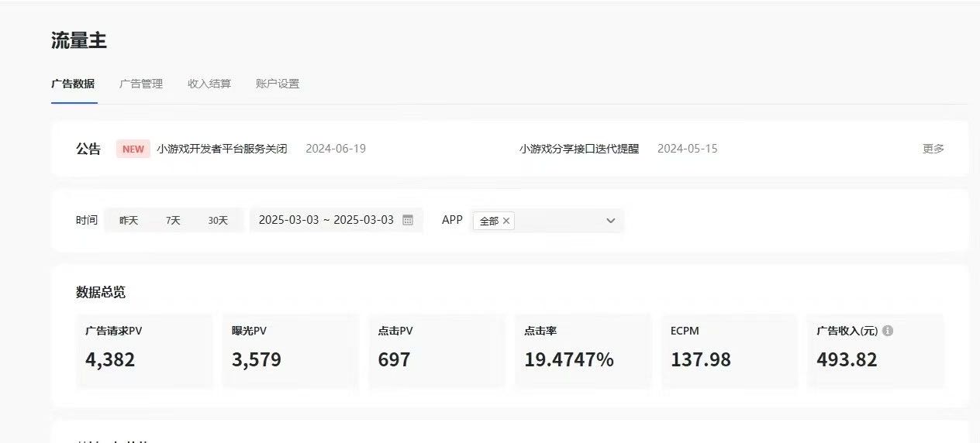Open the date range calendar icon
Image resolution: width=980 pixels, height=443 pixels.
[x=408, y=220]
